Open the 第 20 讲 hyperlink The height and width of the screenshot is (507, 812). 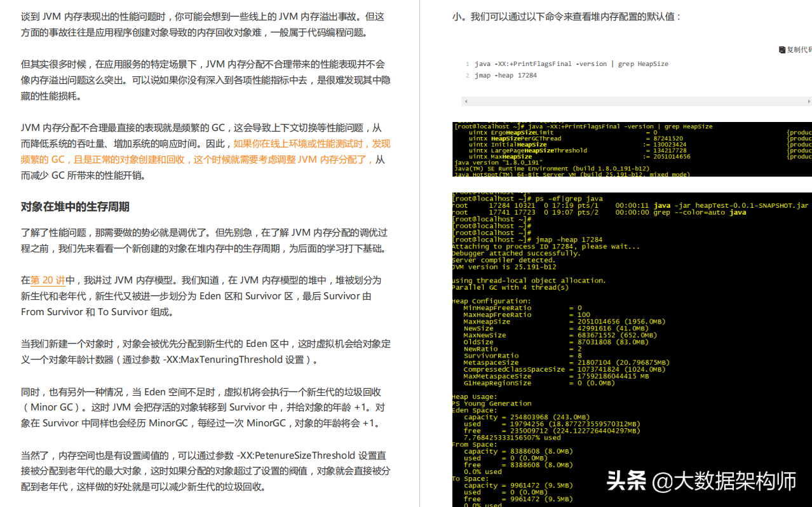click(x=48, y=280)
